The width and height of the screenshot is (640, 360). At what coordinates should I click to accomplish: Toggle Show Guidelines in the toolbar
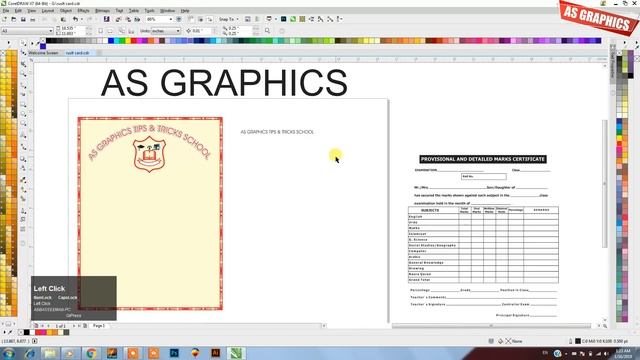[x=209, y=19]
